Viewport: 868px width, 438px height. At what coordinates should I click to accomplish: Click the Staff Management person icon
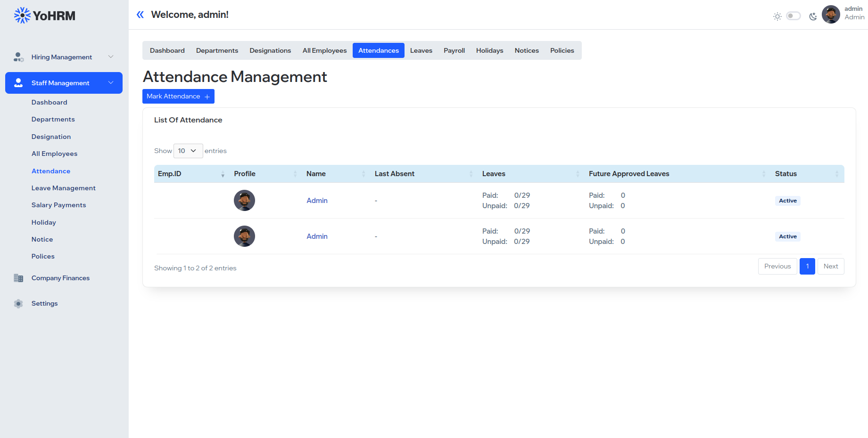click(x=18, y=83)
